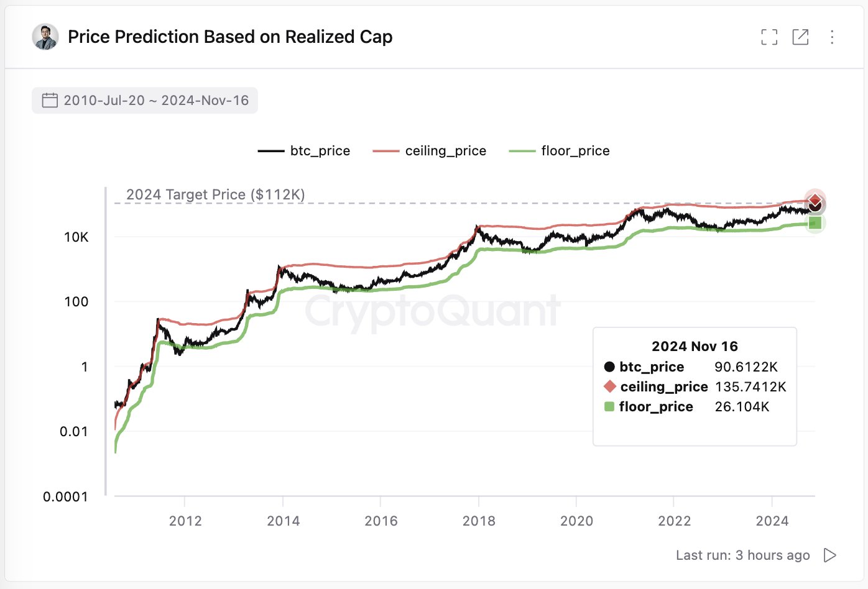Click the green square in the tooltip
The height and width of the screenshot is (589, 868).
(x=609, y=406)
